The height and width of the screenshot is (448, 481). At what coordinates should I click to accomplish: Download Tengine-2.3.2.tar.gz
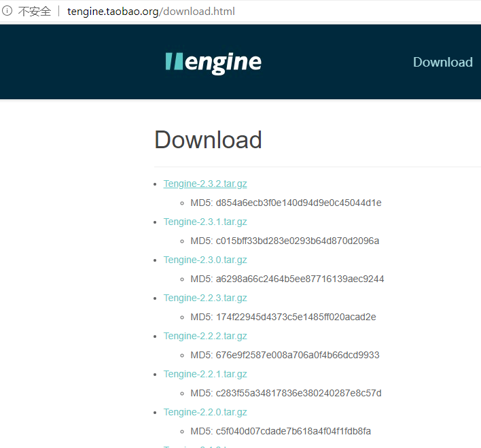pos(205,184)
